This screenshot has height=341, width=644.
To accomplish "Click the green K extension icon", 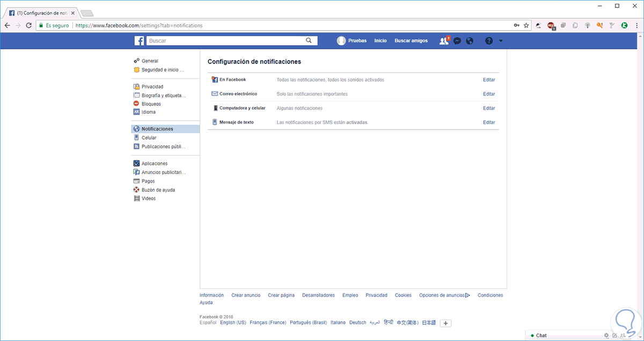I will pyautogui.click(x=625, y=25).
